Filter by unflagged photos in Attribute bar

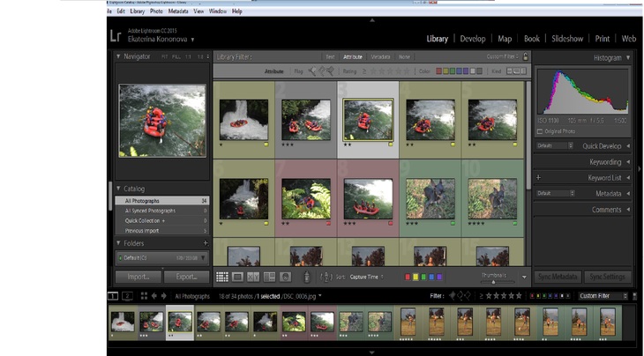point(321,71)
